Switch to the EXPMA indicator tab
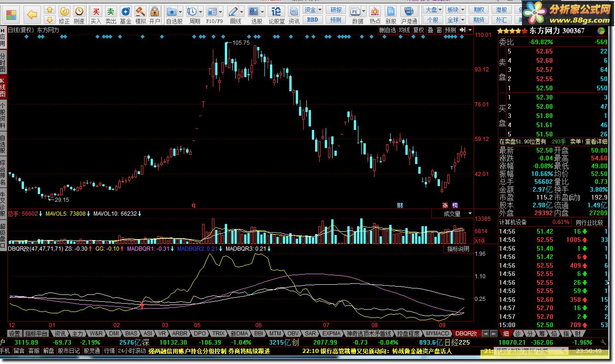Viewport: 615px width, 364px height. (x=332, y=333)
